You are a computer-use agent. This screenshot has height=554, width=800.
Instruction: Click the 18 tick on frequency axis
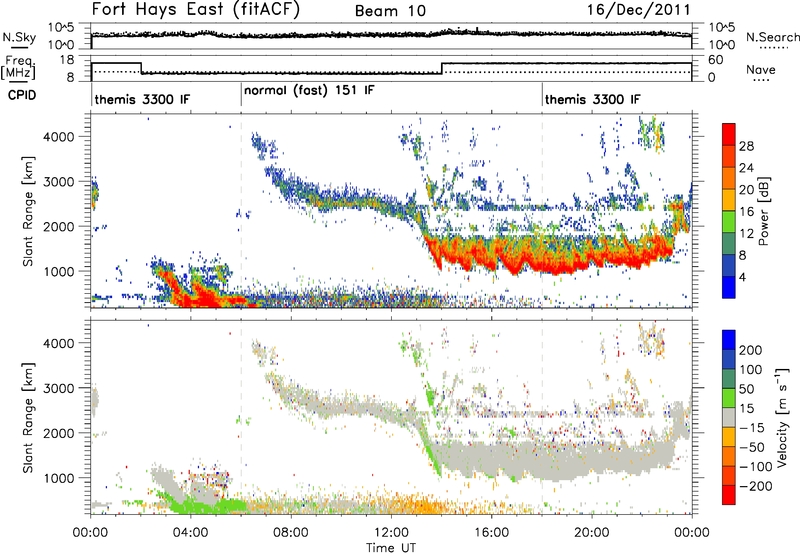[66, 60]
